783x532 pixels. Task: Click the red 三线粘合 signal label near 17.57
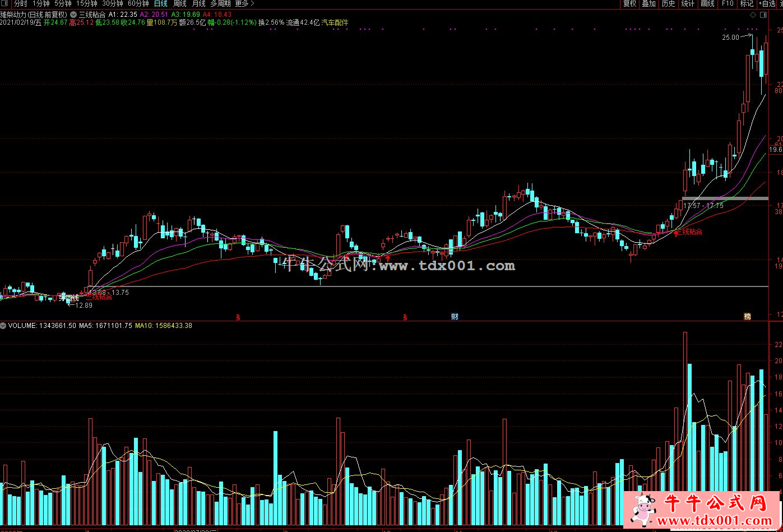tap(690, 231)
